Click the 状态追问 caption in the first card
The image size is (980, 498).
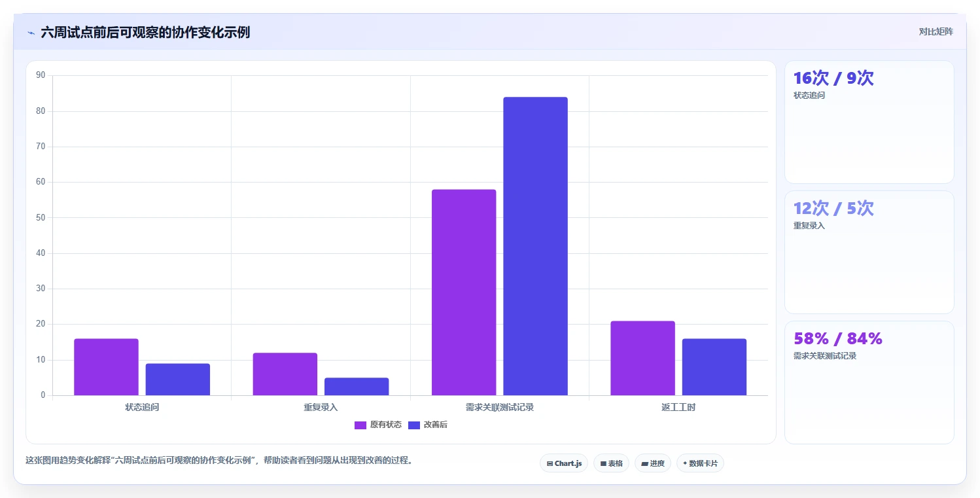tap(809, 96)
